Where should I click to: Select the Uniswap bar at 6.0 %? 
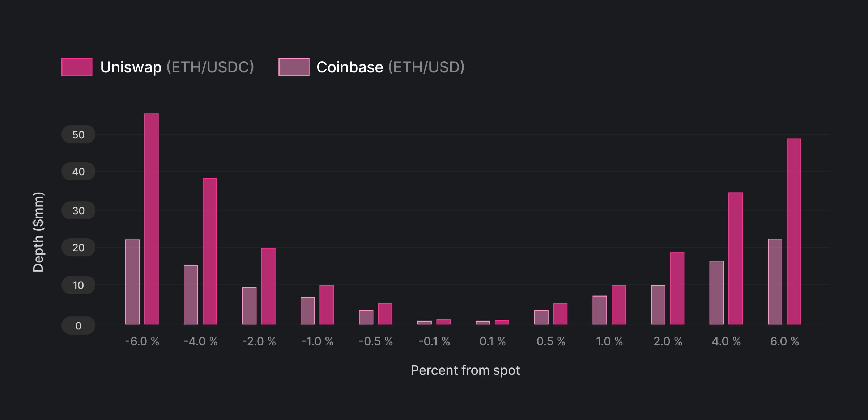tap(794, 231)
